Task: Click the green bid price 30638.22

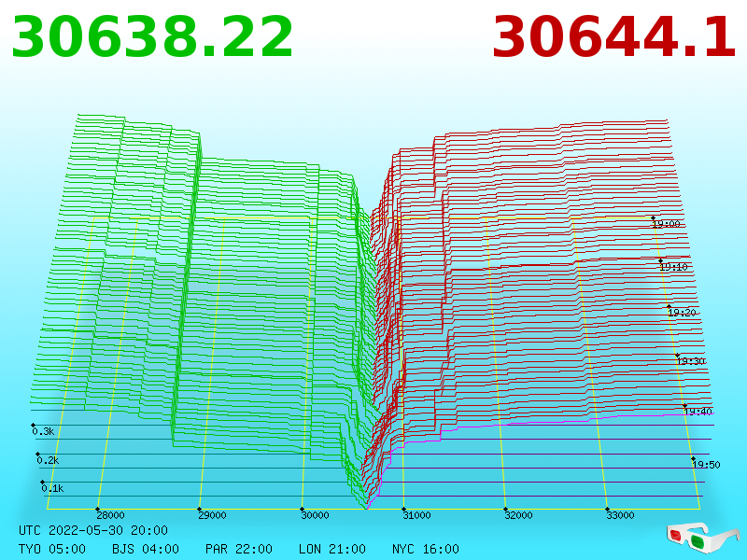Action: click(x=152, y=37)
